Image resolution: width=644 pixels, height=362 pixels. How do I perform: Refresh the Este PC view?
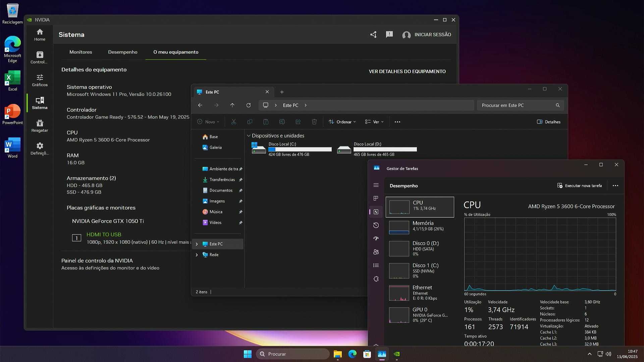[x=249, y=105]
